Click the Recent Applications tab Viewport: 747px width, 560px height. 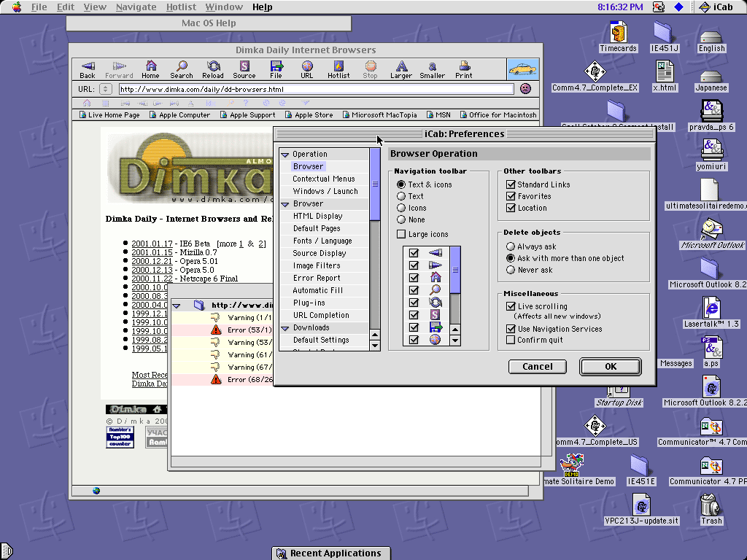coord(330,553)
